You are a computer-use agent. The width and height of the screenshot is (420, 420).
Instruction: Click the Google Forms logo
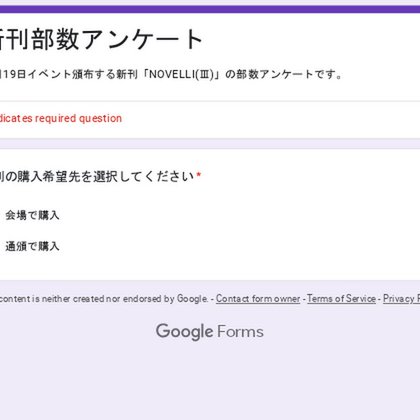tap(210, 332)
